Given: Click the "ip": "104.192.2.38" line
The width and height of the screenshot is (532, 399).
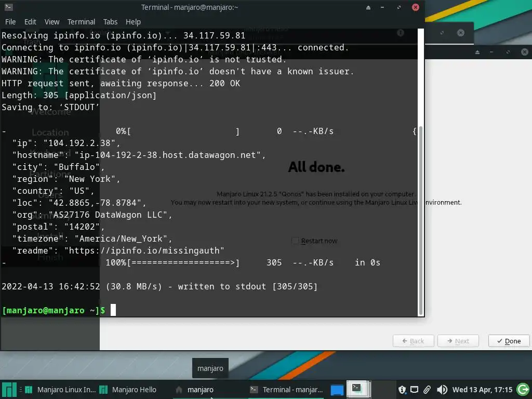Looking at the screenshot, I should pos(66,143).
